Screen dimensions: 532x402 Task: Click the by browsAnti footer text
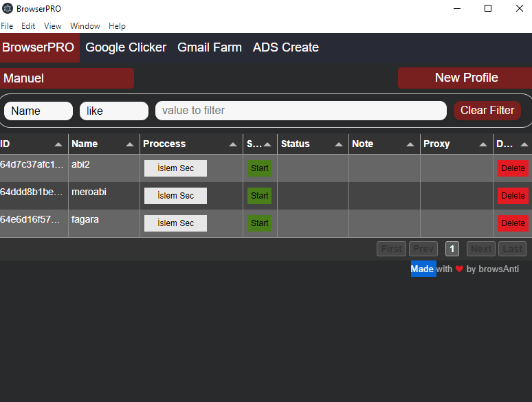[492, 269]
